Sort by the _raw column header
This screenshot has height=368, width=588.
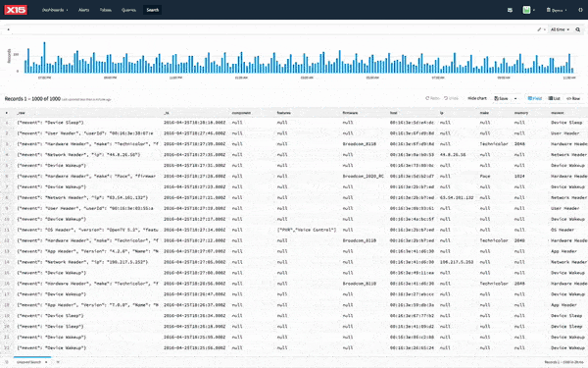pos(21,113)
